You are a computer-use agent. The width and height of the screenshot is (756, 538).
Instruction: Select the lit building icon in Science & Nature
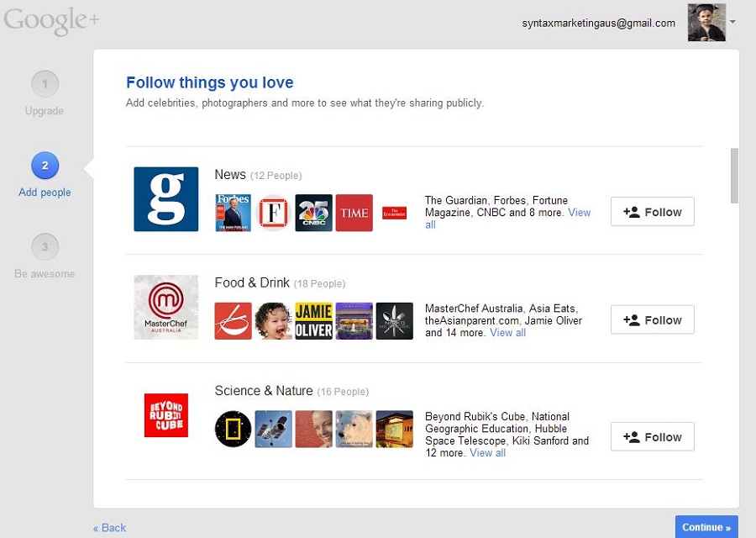[x=395, y=429]
